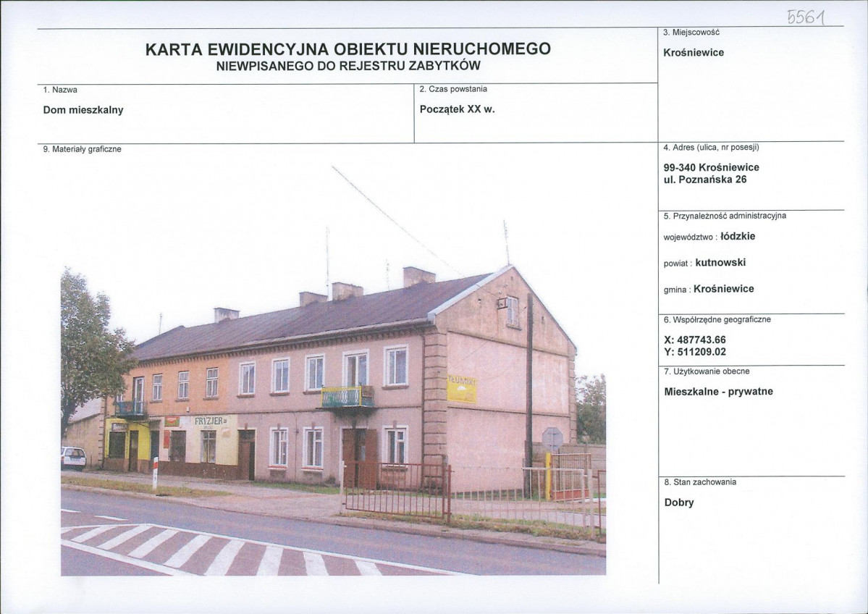Screen dimensions: 868x614
Task: Click the value 'Dom mieszkalny'
Action: tap(83, 109)
